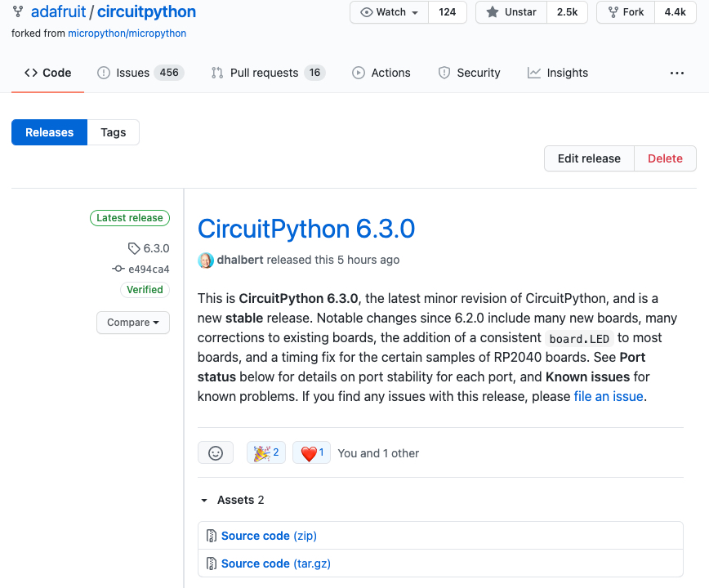
Task: Open micropython/micropython fork source link
Action: pos(127,33)
